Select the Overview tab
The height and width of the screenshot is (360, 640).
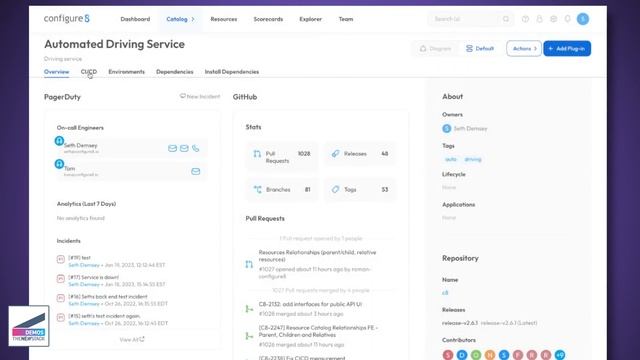[x=56, y=72]
